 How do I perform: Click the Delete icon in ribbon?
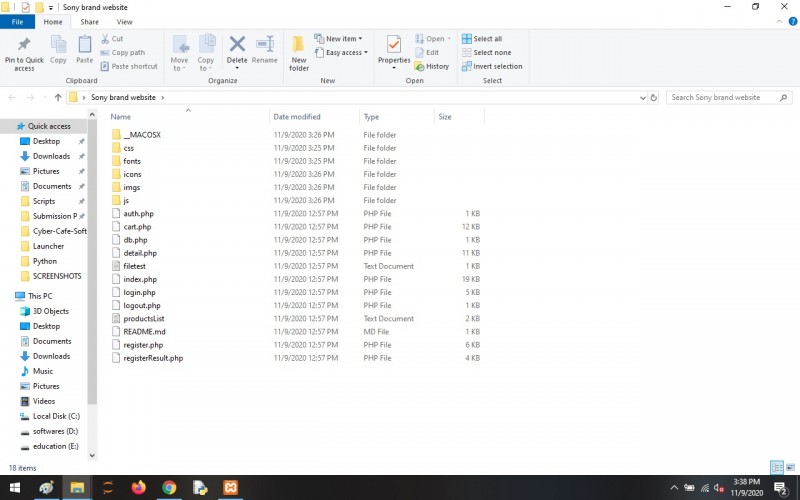tap(237, 45)
